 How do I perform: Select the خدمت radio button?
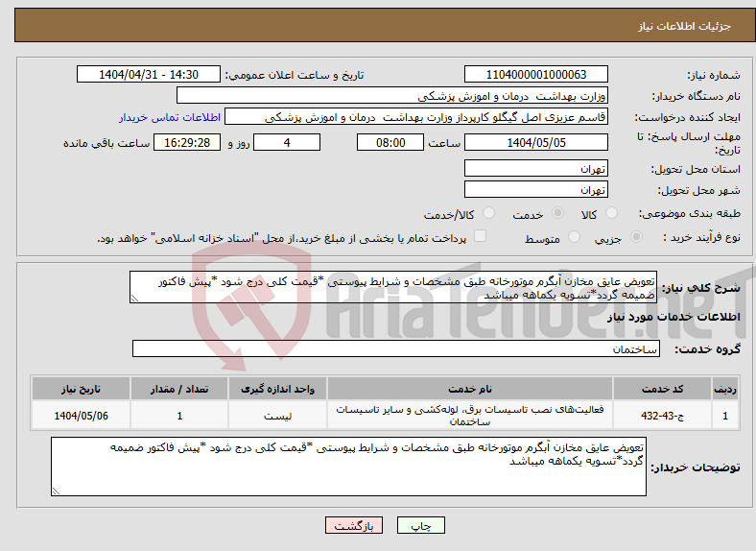pos(557,213)
